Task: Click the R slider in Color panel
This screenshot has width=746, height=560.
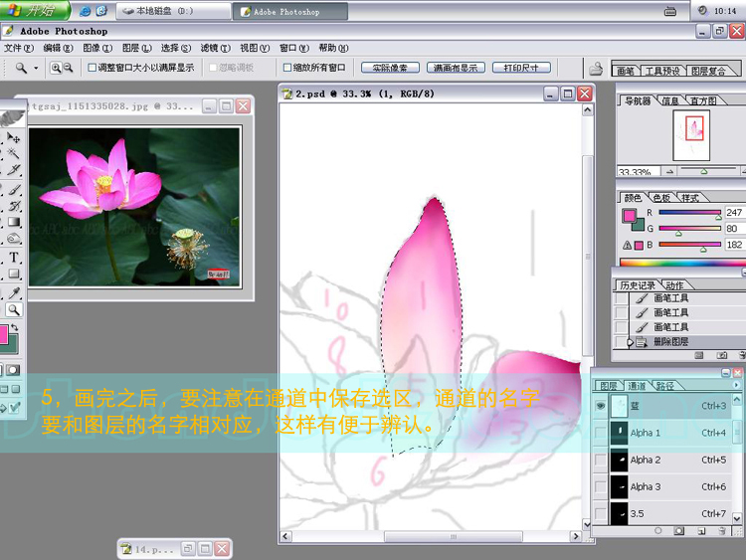Action: pyautogui.click(x=689, y=213)
